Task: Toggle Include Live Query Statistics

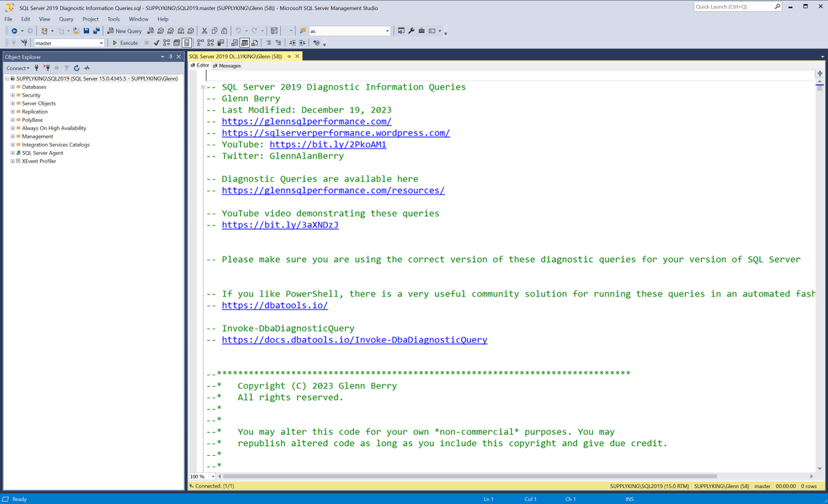Action: tap(210, 43)
